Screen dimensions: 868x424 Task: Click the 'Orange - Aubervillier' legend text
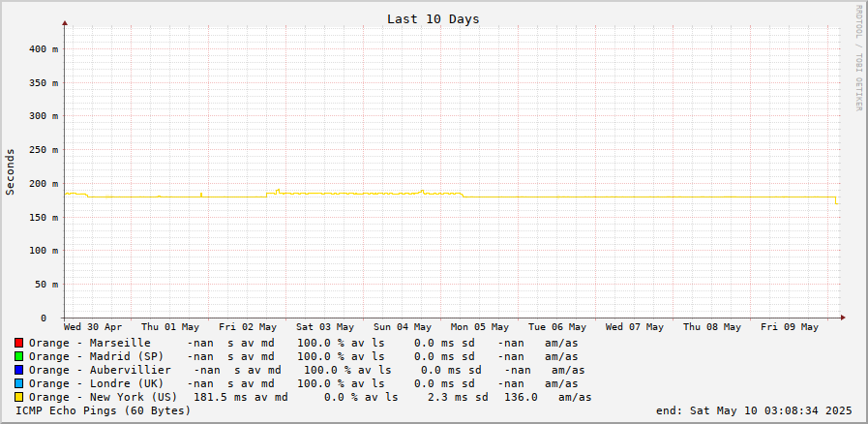click(x=100, y=370)
